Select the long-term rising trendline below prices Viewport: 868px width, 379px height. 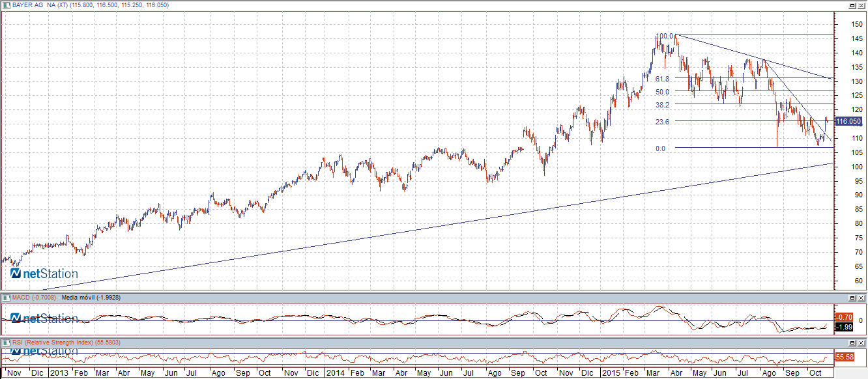tap(437, 227)
